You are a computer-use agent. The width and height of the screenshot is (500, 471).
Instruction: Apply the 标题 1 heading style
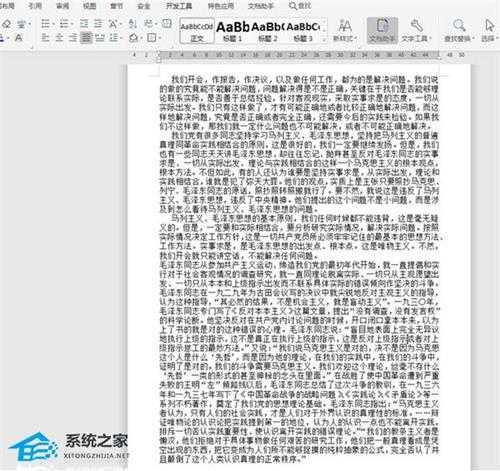(x=233, y=30)
